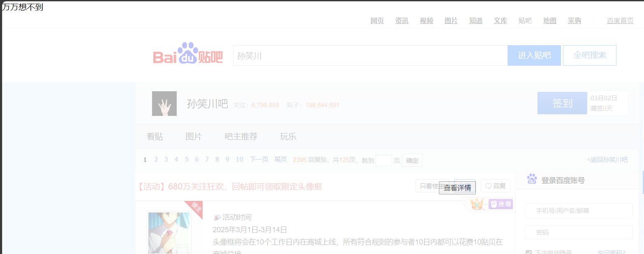Screen dimensions: 644x254
Task: Click the current page number 1
Action: tap(145, 160)
